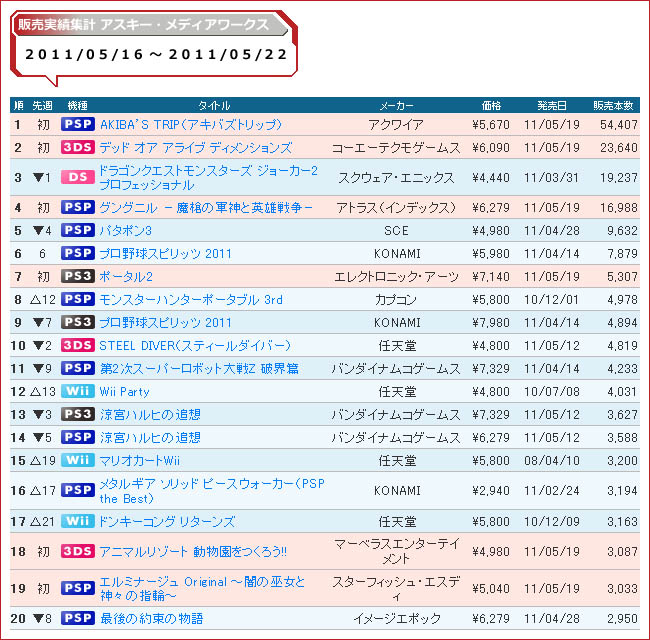Image resolution: width=650 pixels, height=640 pixels.
Task: Open the エルミナージュ Original ～闇の巫女と神々の指輪～ link
Action: (x=202, y=588)
